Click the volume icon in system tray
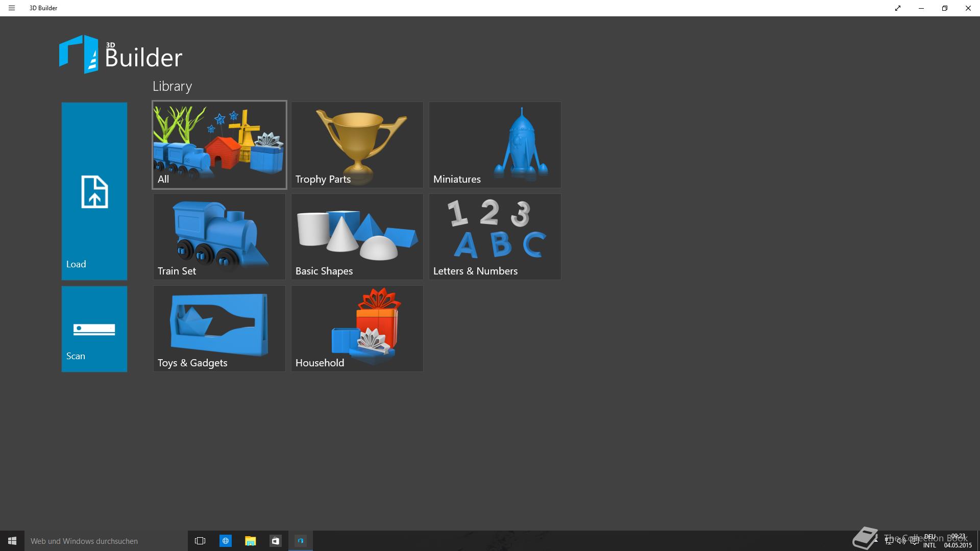This screenshot has height=551, width=980. [x=901, y=541]
